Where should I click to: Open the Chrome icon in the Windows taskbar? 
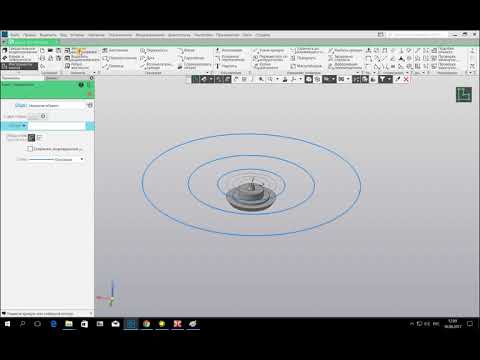146,324
